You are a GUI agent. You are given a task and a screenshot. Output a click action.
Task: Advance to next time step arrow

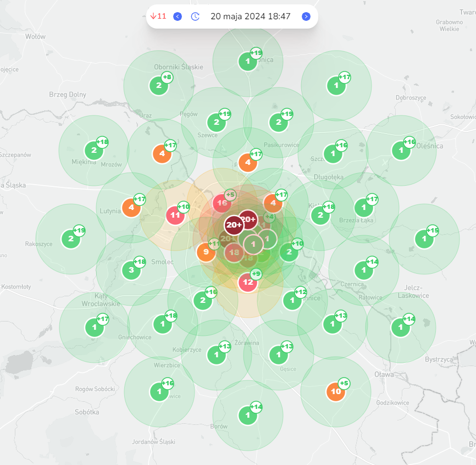click(306, 16)
